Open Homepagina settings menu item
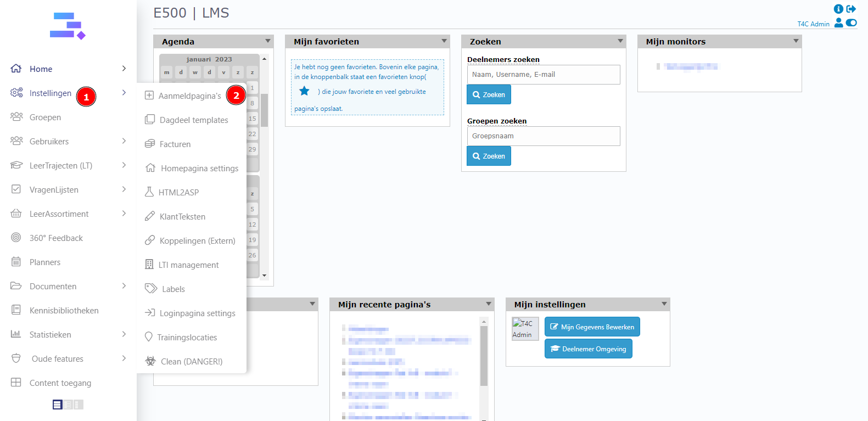The height and width of the screenshot is (421, 868). tap(199, 169)
